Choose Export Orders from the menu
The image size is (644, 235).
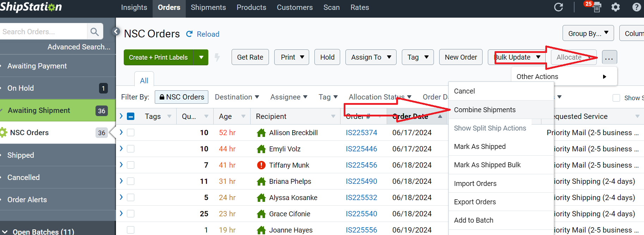pyautogui.click(x=501, y=202)
